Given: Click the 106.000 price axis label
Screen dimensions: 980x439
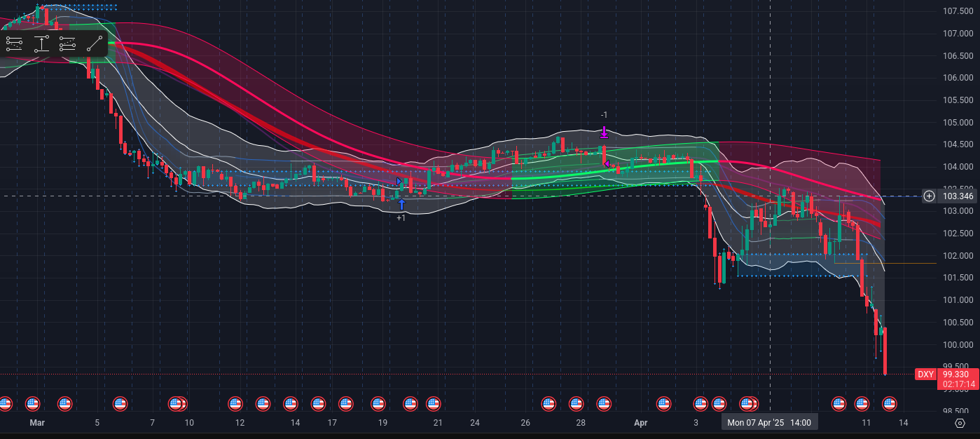Looking at the screenshot, I should coord(957,78).
